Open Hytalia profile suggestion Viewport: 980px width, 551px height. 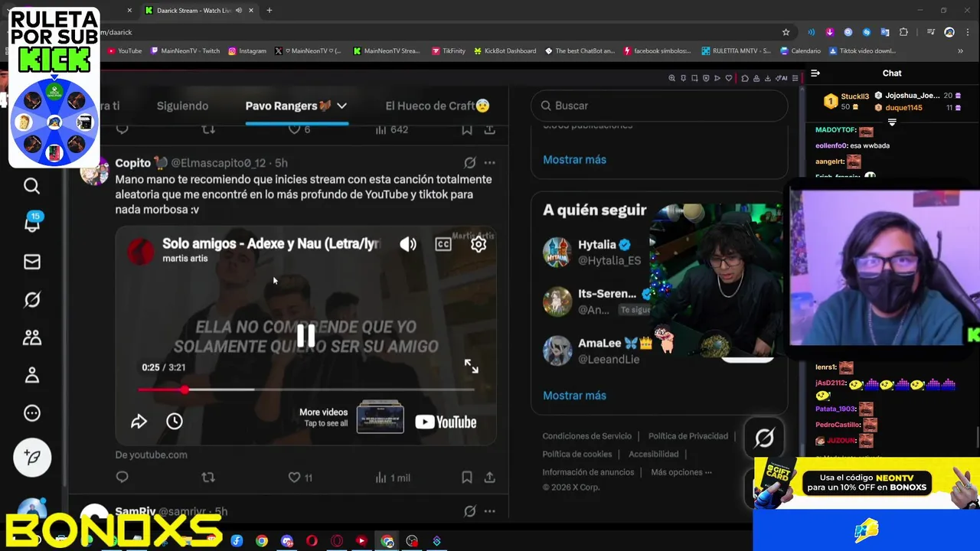click(x=597, y=252)
